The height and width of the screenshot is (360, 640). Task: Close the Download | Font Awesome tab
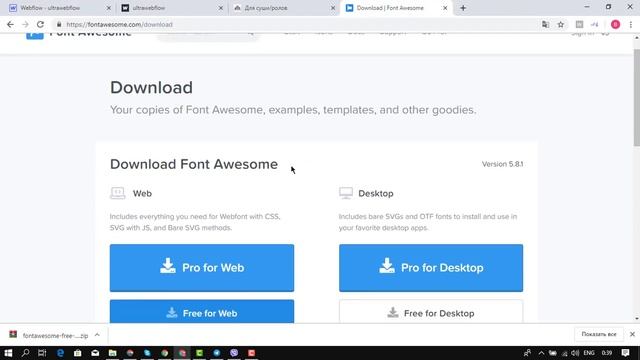[445, 8]
